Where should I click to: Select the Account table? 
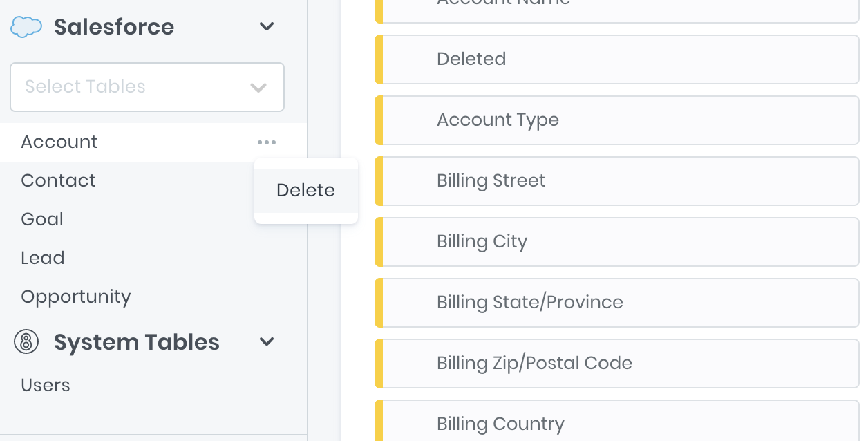[59, 142]
